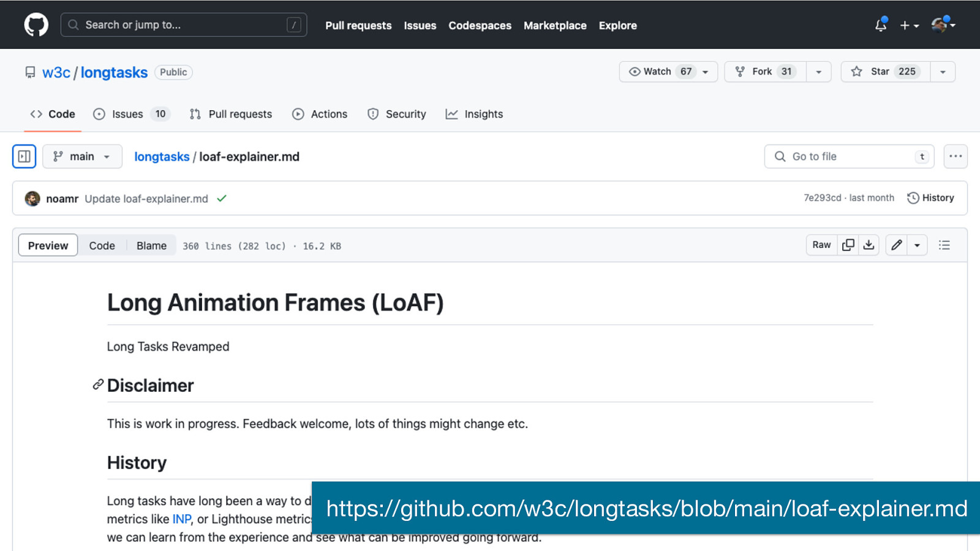Open the Raw file

[821, 245]
